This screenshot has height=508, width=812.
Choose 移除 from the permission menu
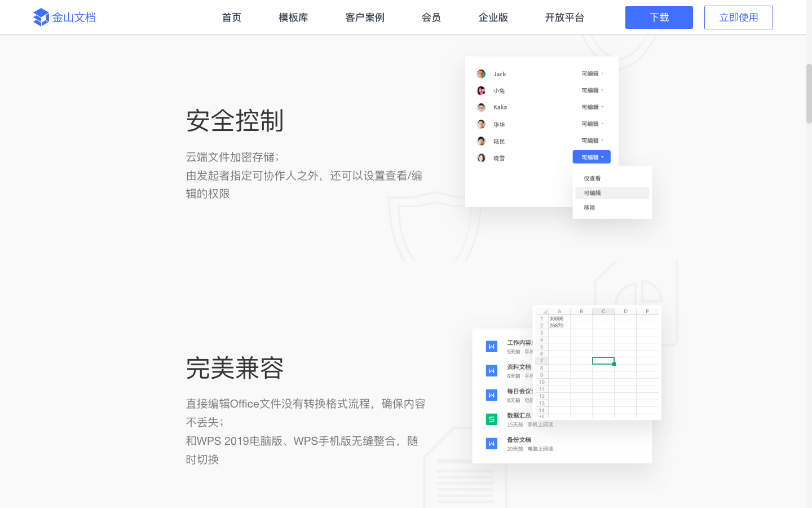[591, 207]
